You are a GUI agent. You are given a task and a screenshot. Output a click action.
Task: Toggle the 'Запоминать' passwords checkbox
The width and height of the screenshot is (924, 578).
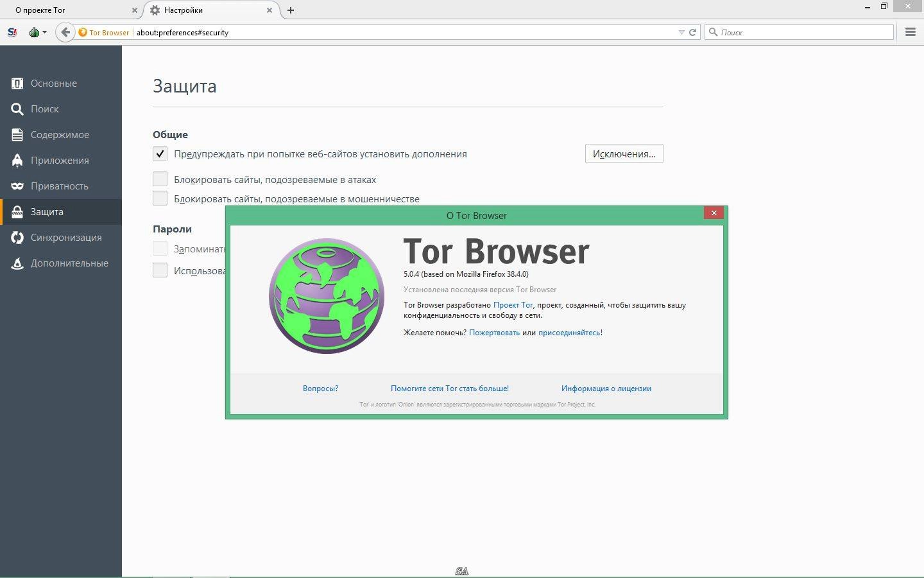[160, 249]
